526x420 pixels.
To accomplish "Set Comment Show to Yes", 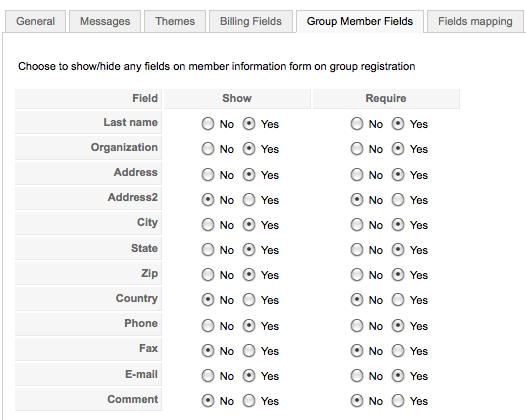I will pyautogui.click(x=249, y=401).
